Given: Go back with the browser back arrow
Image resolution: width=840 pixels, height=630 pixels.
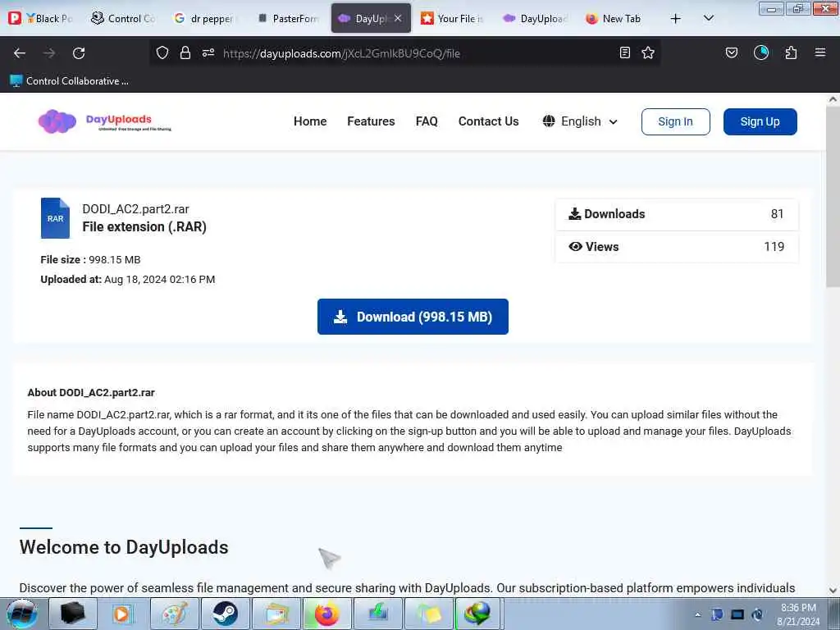Looking at the screenshot, I should coord(20,53).
